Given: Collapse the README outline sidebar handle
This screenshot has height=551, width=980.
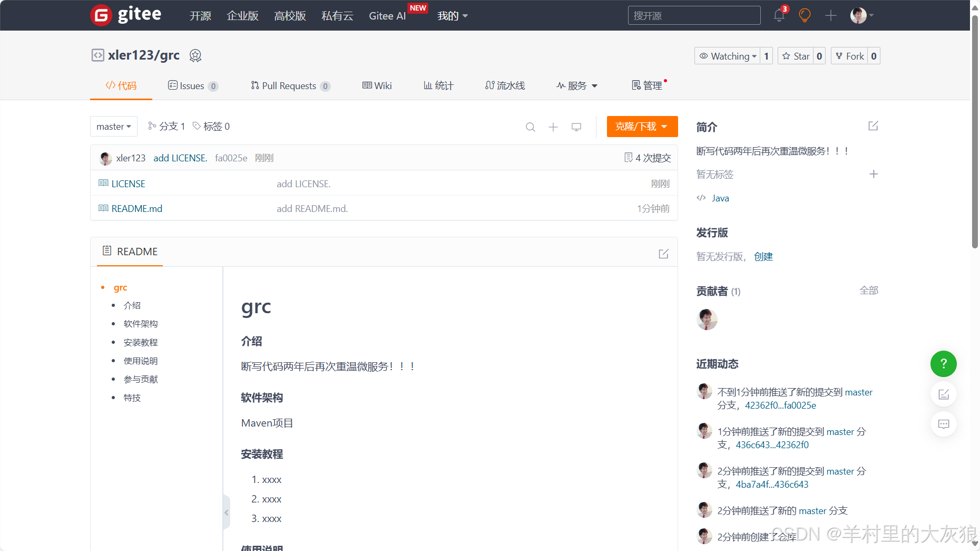Looking at the screenshot, I should [x=227, y=512].
